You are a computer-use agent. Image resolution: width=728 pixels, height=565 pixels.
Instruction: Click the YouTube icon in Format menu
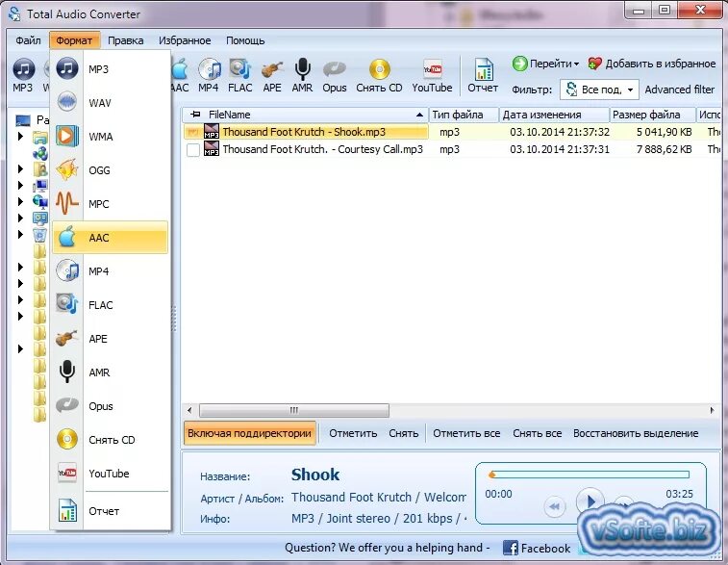[x=67, y=474]
